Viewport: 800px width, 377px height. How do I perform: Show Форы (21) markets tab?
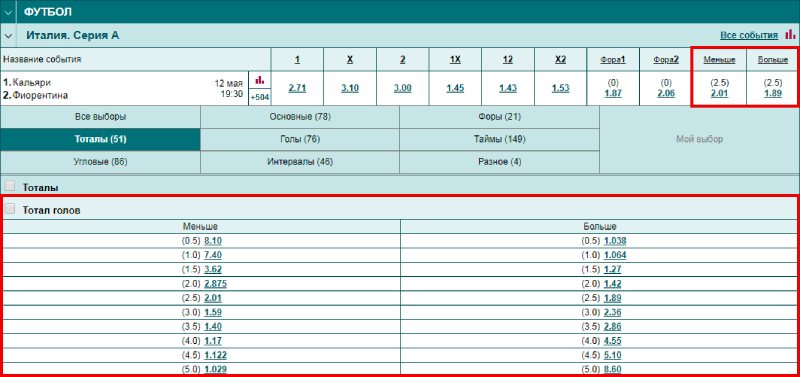pyautogui.click(x=499, y=117)
